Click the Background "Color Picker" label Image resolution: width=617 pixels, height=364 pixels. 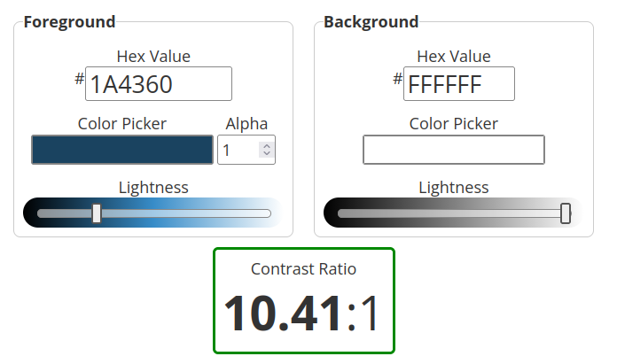pos(454,124)
